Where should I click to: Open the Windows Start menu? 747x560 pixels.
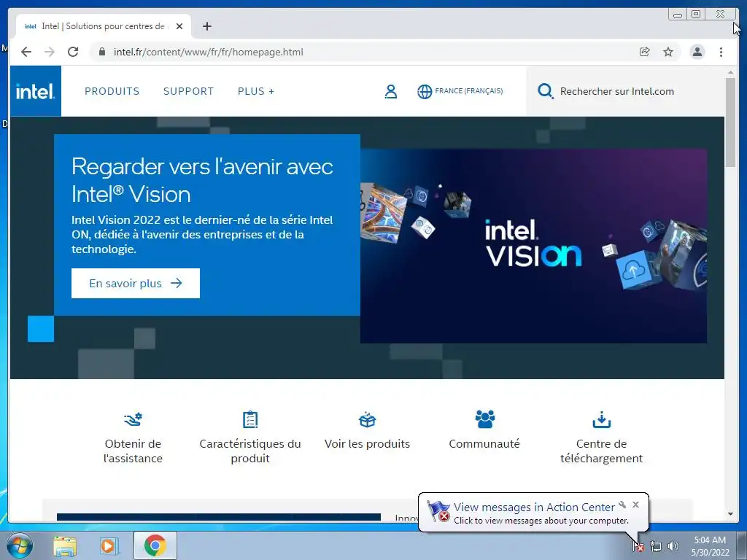pyautogui.click(x=20, y=545)
